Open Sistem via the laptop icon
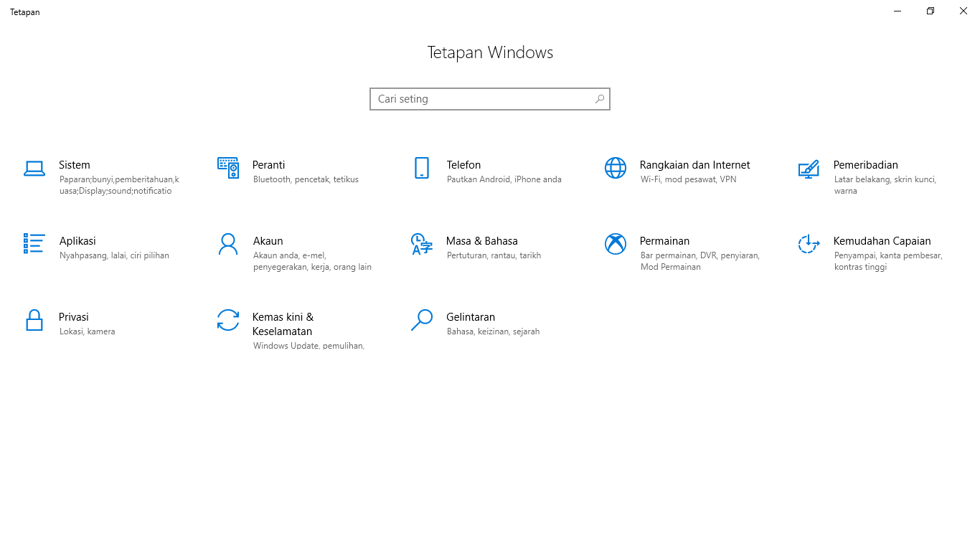Screen dimensions: 980x551 pyautogui.click(x=34, y=169)
